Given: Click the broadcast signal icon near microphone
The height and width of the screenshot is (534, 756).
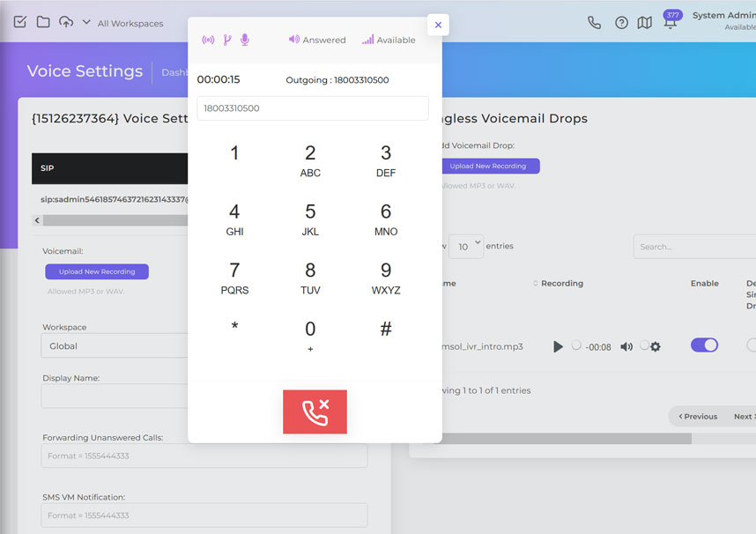Looking at the screenshot, I should (208, 39).
